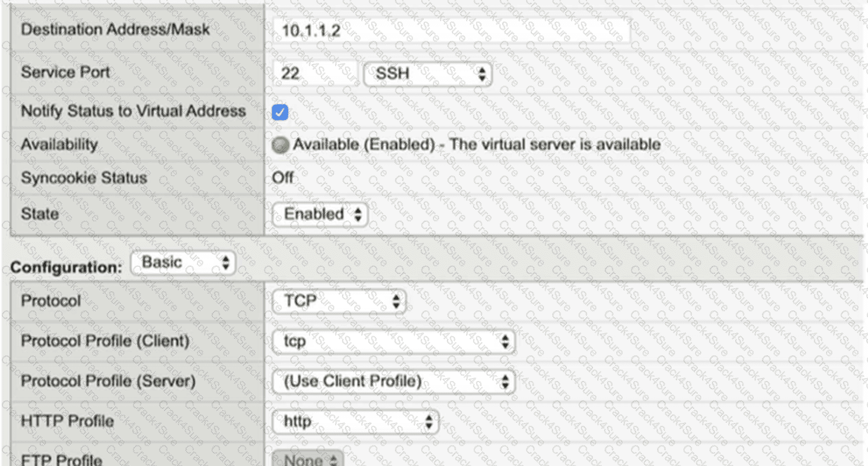Screen dimensions: 868x466
Task: Click the Availability status text
Action: pyautogui.click(x=477, y=145)
